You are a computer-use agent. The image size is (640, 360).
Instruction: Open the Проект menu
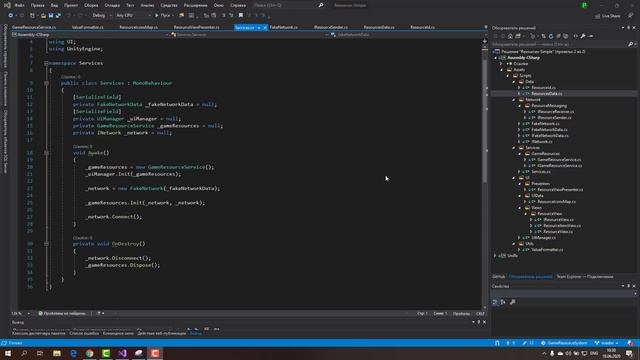[x=71, y=5]
